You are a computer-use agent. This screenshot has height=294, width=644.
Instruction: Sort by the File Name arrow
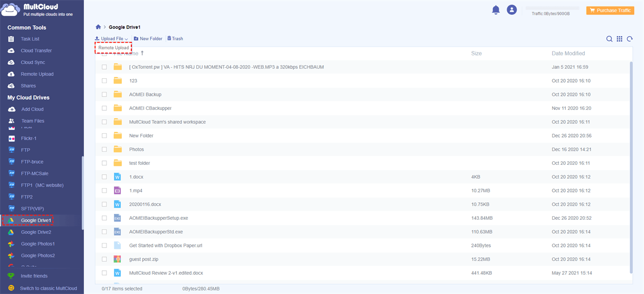(x=142, y=53)
